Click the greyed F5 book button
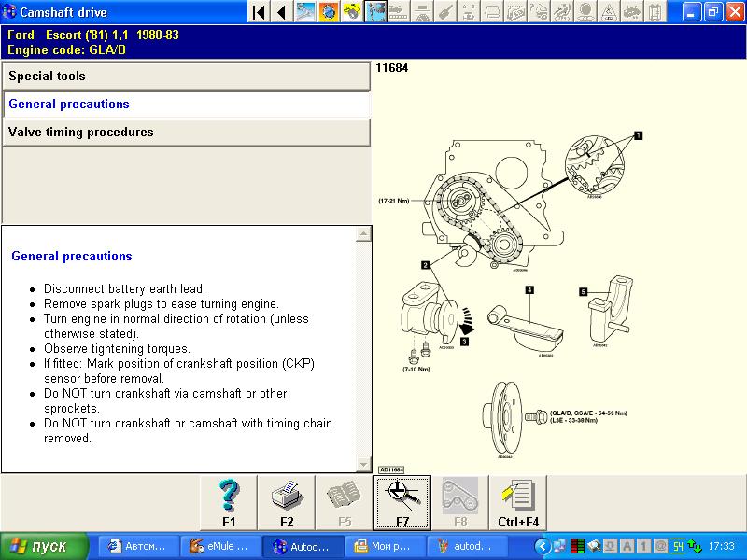Viewport: 747px width, 560px height. coord(345,503)
